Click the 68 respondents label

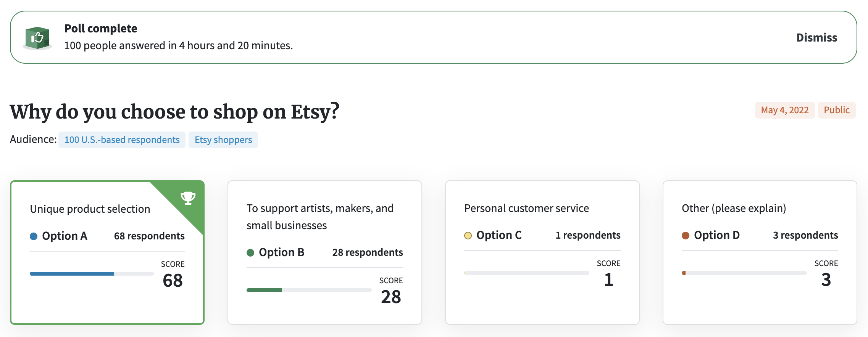(149, 236)
